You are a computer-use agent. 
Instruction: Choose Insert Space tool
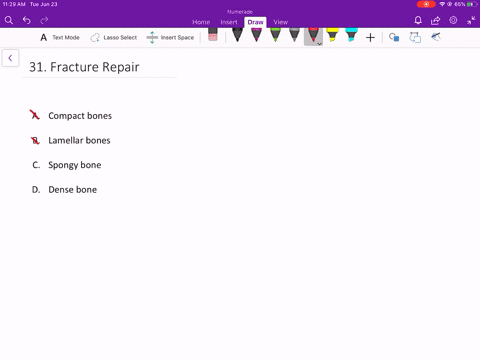tap(170, 37)
